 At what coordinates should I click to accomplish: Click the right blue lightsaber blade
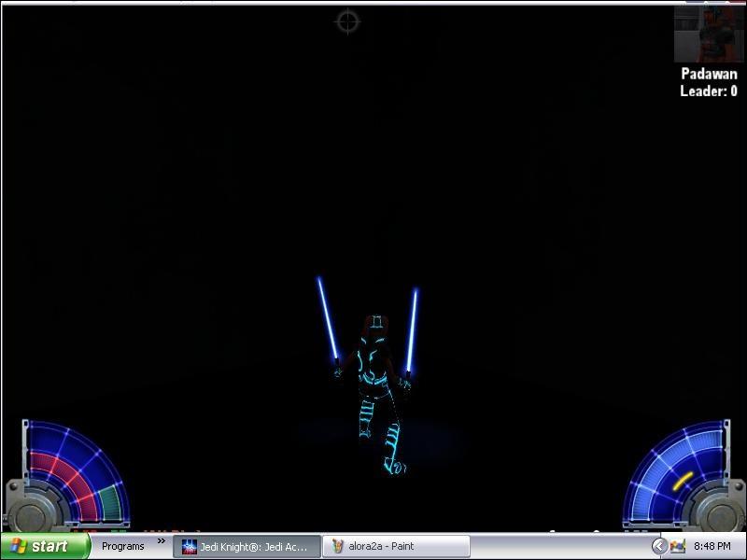coord(411,327)
